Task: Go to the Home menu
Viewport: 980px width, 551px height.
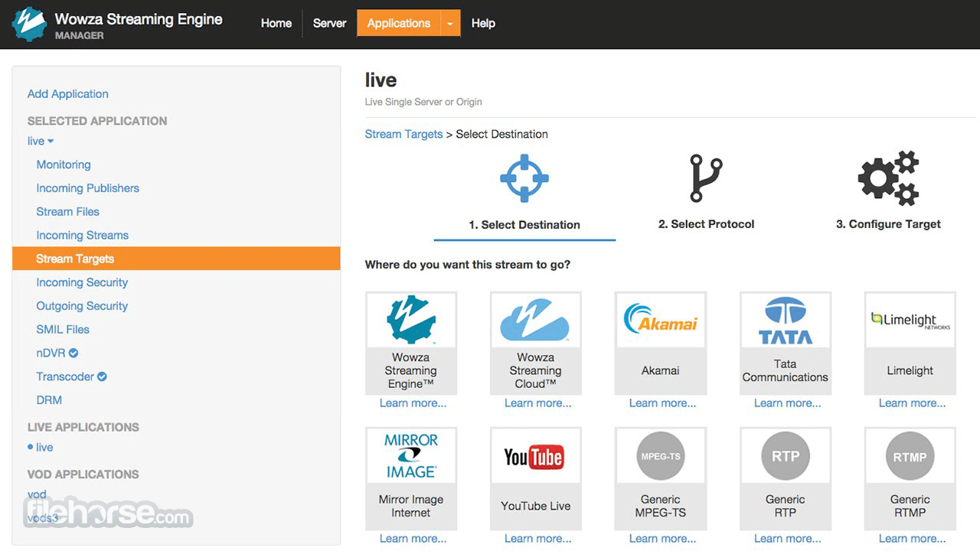Action: coord(276,24)
